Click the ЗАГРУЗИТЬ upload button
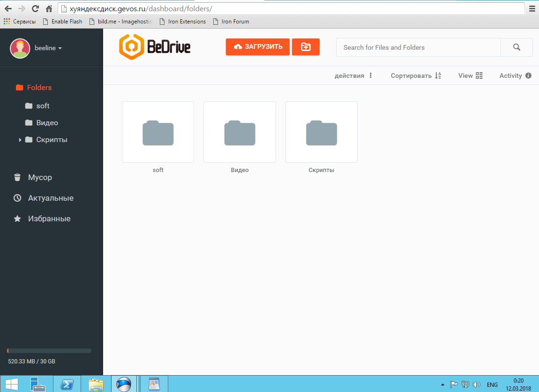Screen dimensions: 539x392 tap(258, 47)
